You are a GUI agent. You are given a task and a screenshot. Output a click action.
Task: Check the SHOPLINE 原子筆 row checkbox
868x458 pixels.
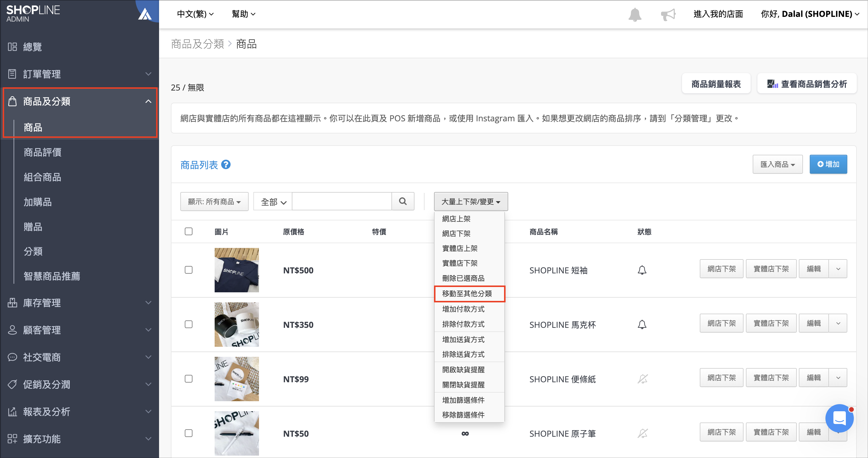(x=189, y=433)
